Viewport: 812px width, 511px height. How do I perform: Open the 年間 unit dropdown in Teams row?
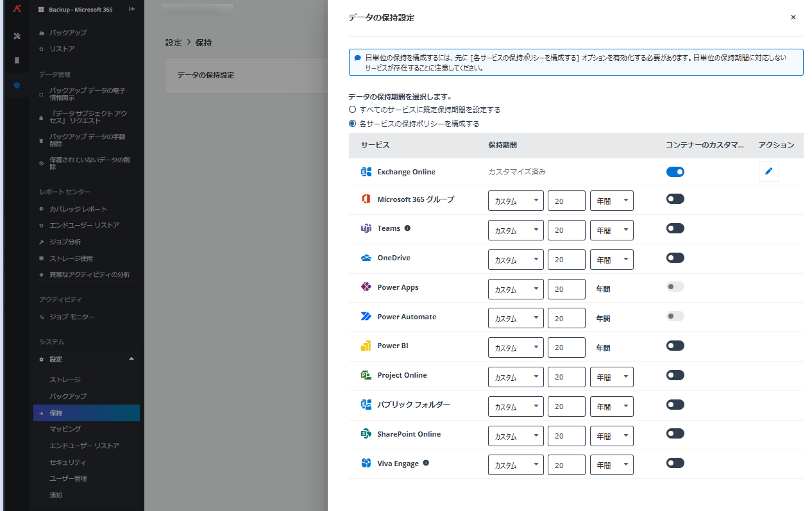[x=612, y=230]
